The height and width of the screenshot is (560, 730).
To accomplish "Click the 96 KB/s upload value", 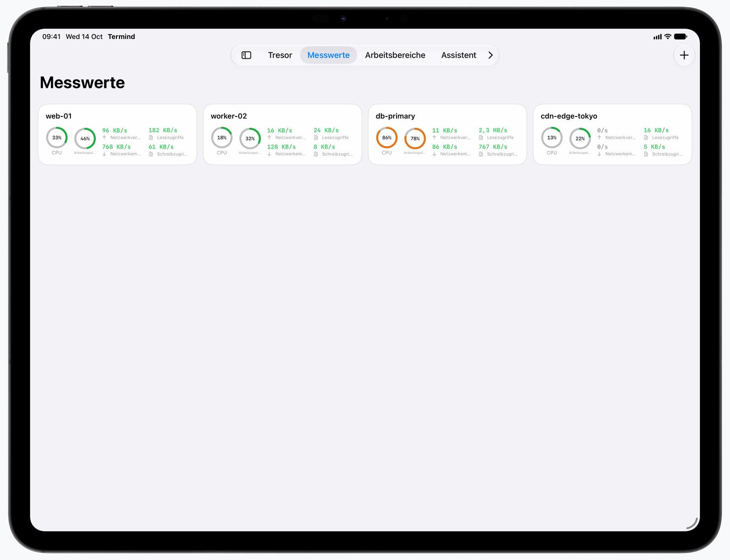I will 115,130.
